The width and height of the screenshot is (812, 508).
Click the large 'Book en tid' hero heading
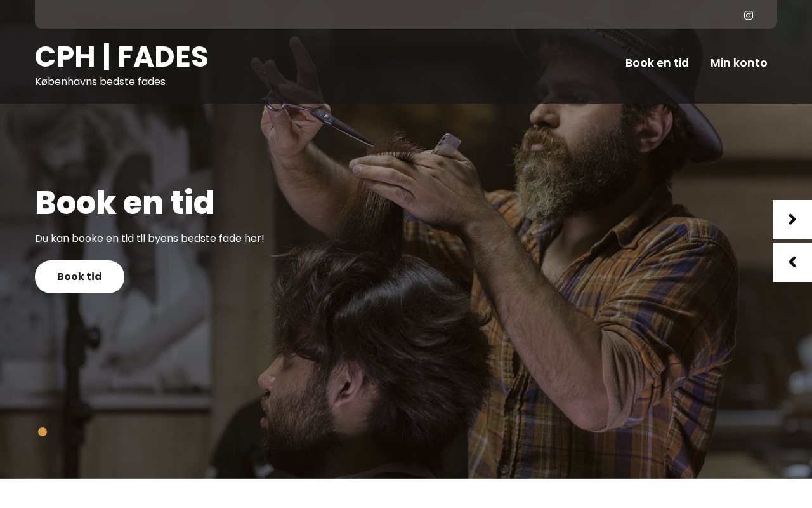pos(125,203)
